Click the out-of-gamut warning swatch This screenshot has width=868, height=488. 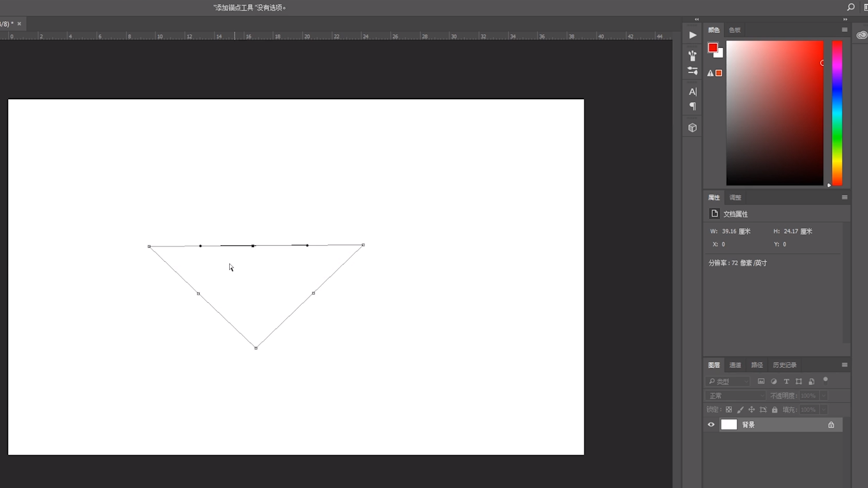click(x=719, y=73)
